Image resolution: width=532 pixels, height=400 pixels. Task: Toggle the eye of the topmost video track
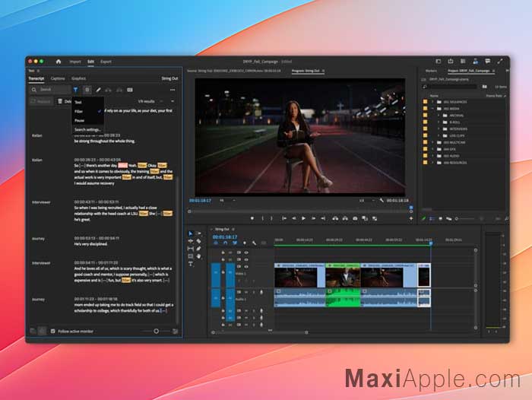coord(246,252)
